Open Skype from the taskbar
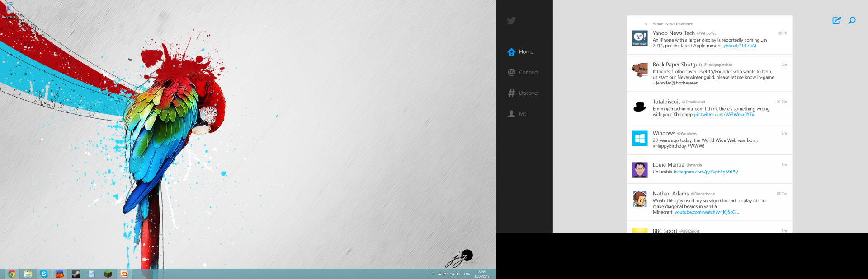This screenshot has height=279, width=868. coord(44,274)
